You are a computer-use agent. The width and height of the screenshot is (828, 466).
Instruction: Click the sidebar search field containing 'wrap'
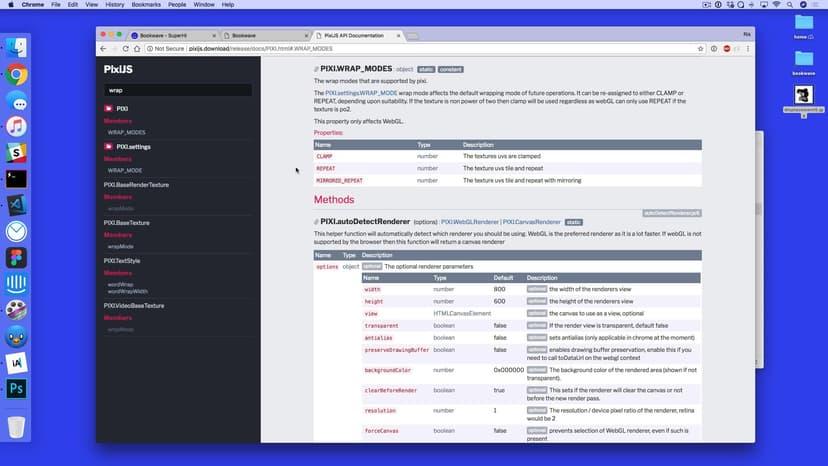[177, 90]
